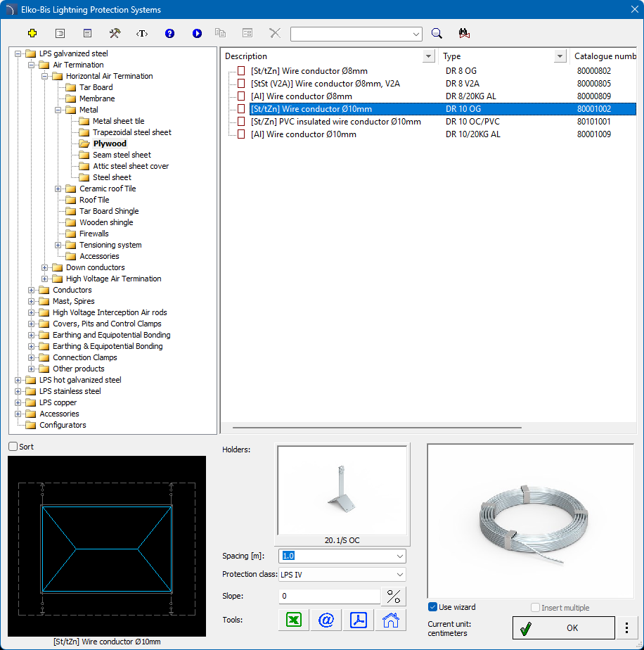Viewport: 644px width, 650px height.
Task: Click the blue question mark help icon
Action: (169, 33)
